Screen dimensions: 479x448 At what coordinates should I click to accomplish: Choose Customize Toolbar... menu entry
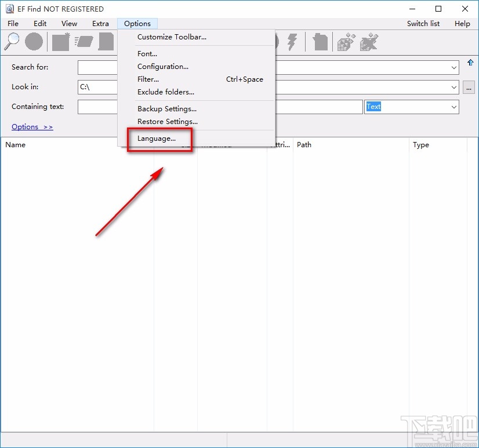tap(196, 37)
